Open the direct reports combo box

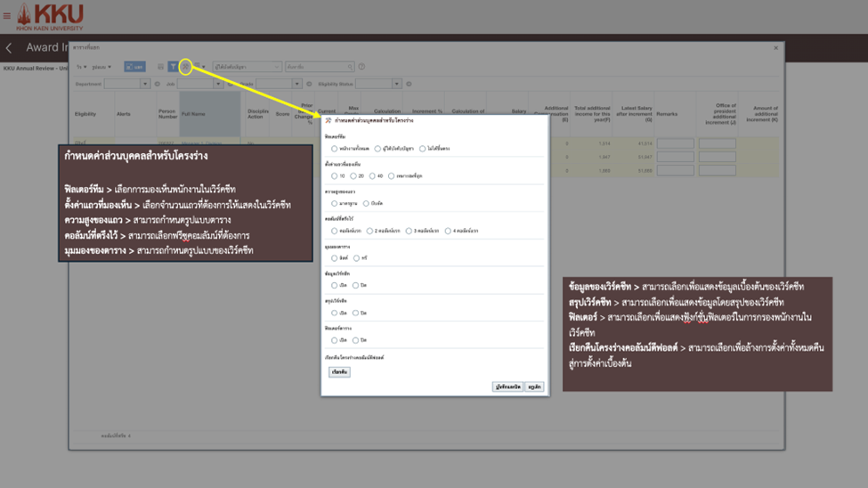pos(247,67)
